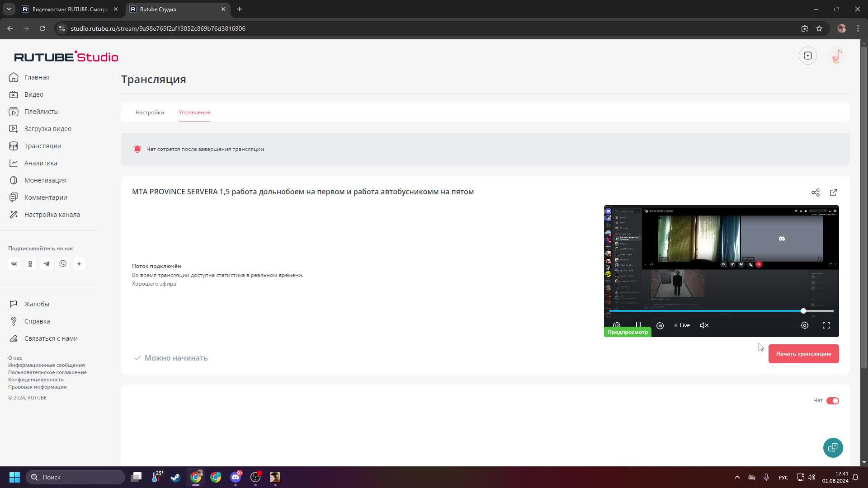This screenshot has width=868, height=488.
Task: Open support chat bubble widget
Action: point(833,447)
